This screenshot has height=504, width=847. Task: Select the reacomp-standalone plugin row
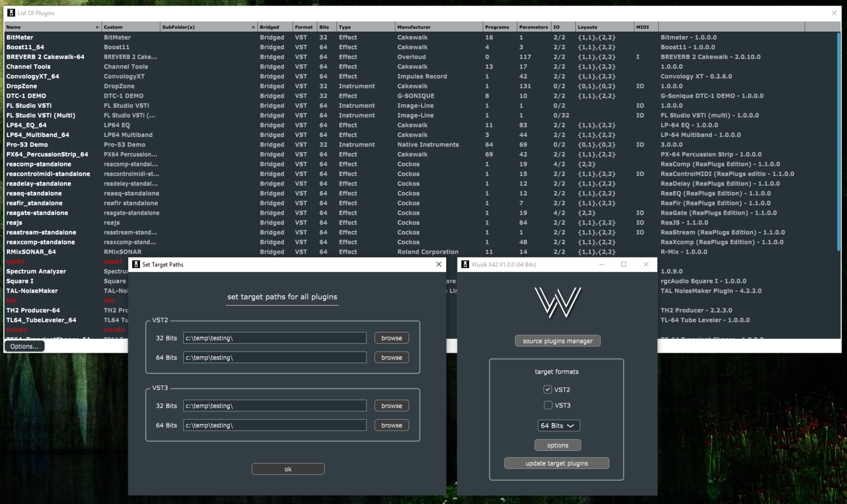421,164
